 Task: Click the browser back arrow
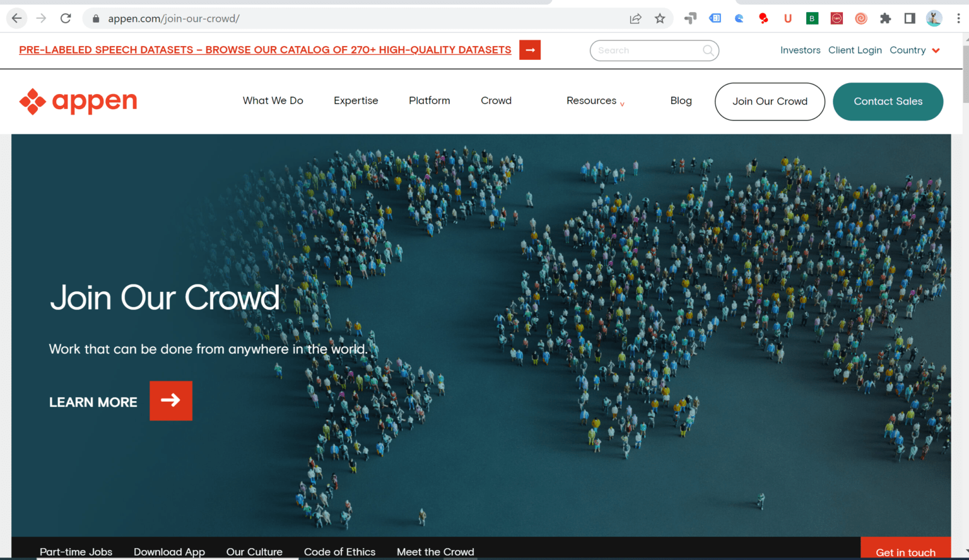coord(17,18)
